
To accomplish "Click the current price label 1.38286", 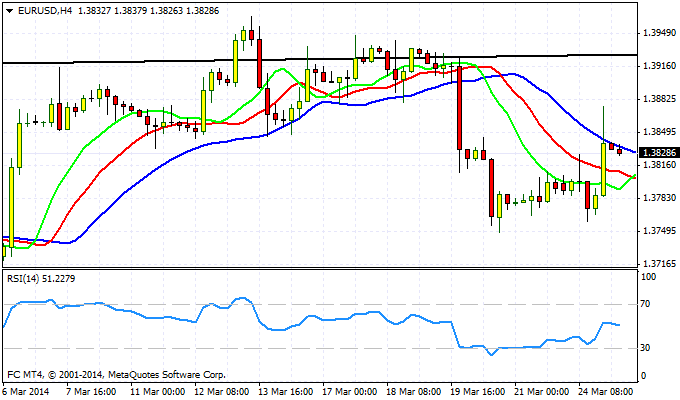I will coord(659,153).
